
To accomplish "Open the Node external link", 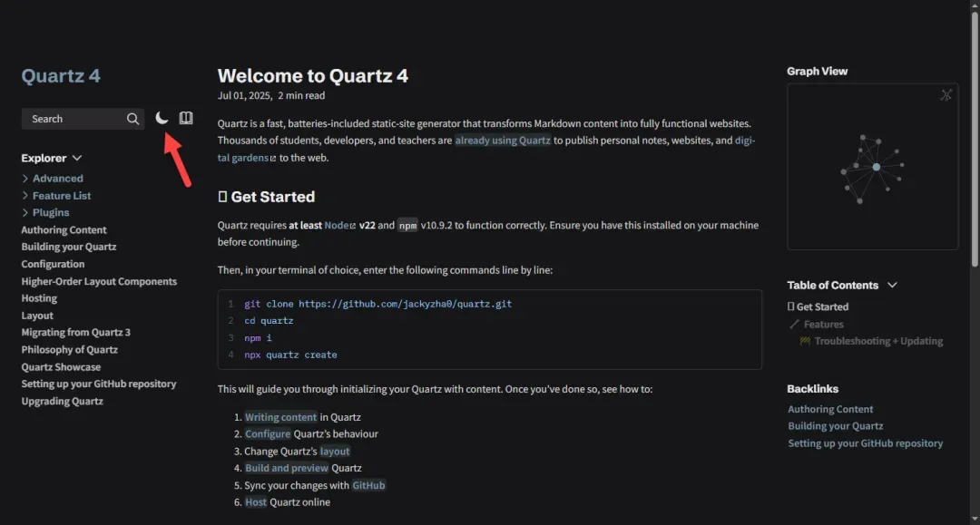I will [x=339, y=225].
